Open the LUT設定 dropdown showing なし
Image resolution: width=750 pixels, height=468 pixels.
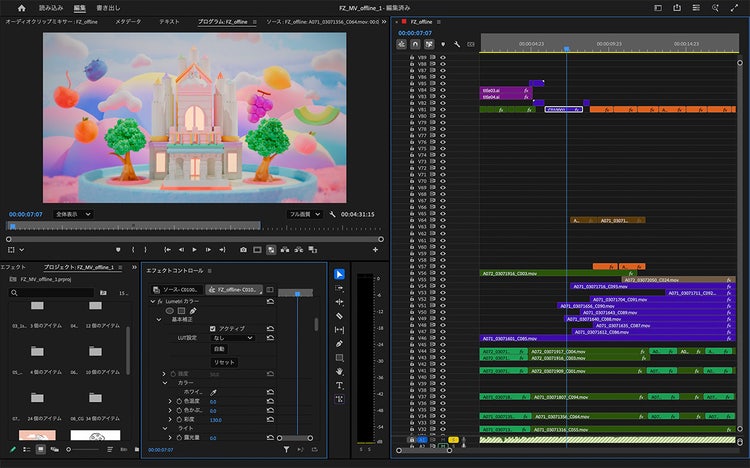[x=233, y=338]
